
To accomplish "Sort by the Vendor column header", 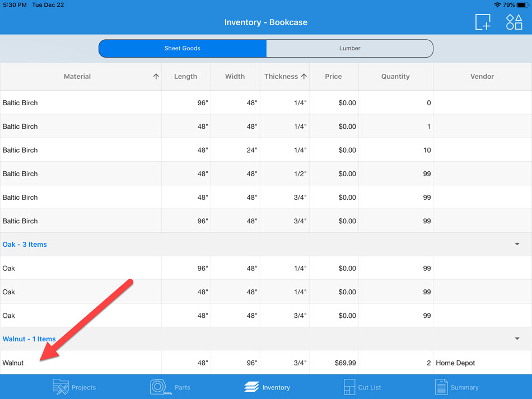I will [x=482, y=76].
